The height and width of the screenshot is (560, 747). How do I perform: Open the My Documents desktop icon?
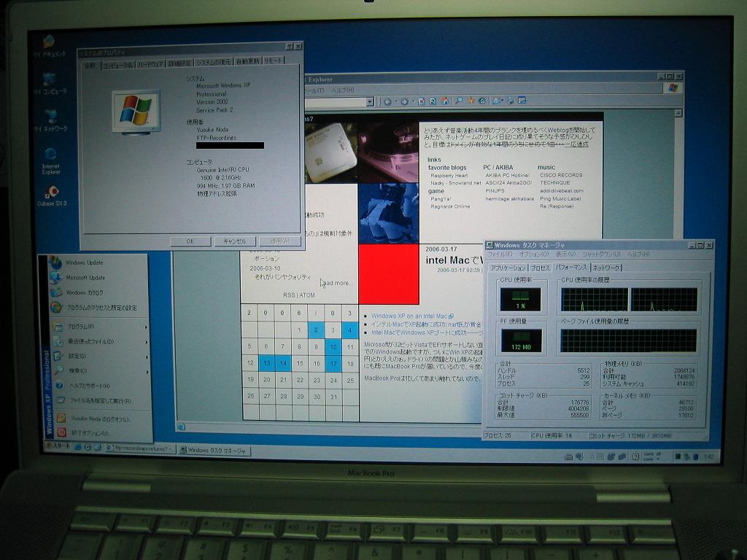[x=50, y=46]
